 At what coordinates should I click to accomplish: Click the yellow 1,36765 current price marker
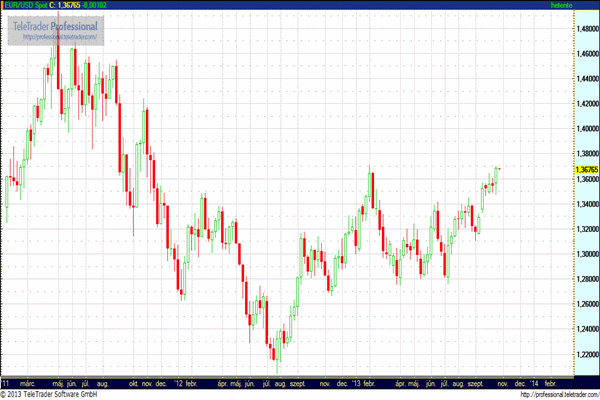tap(586, 170)
